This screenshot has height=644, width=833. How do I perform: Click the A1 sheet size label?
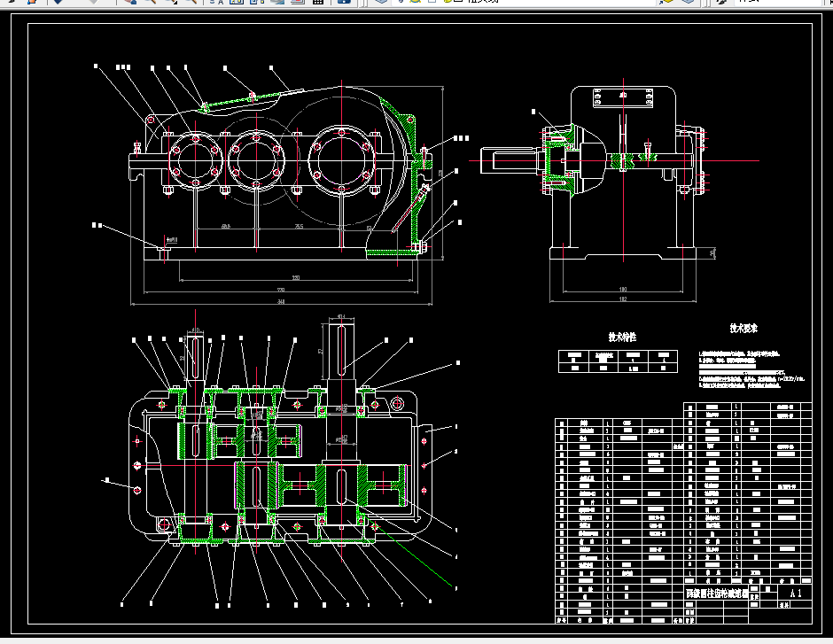[796, 594]
